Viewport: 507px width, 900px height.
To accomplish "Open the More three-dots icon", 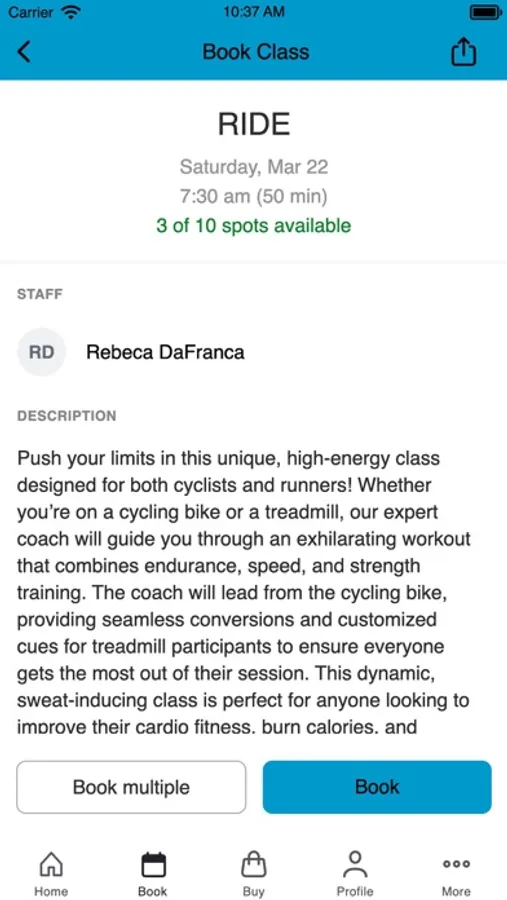I will pos(456,864).
